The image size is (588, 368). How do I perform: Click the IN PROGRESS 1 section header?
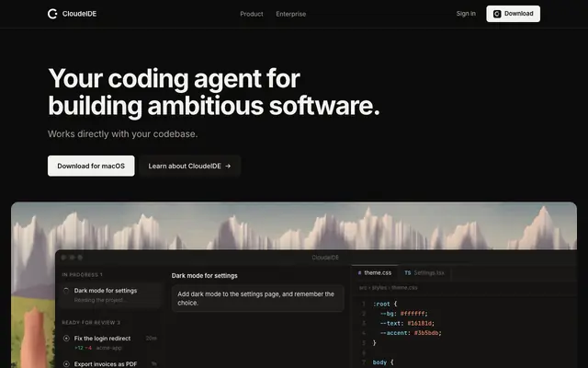coord(82,275)
